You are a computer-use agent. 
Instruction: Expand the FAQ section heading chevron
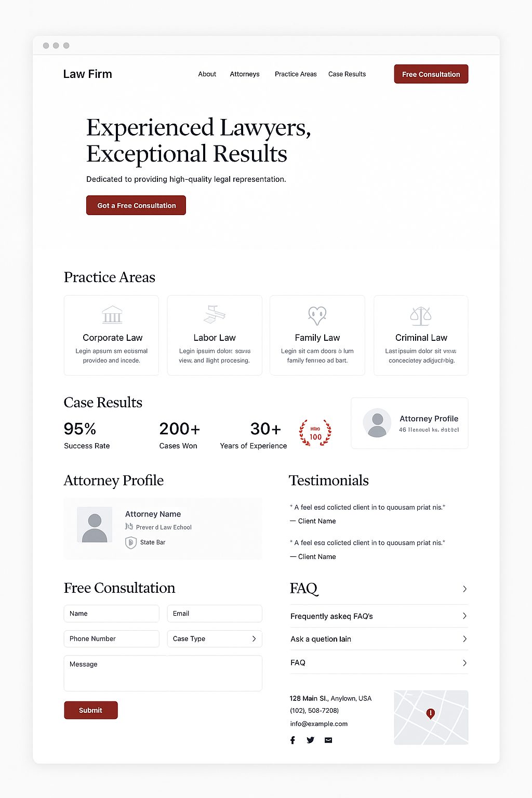click(464, 589)
